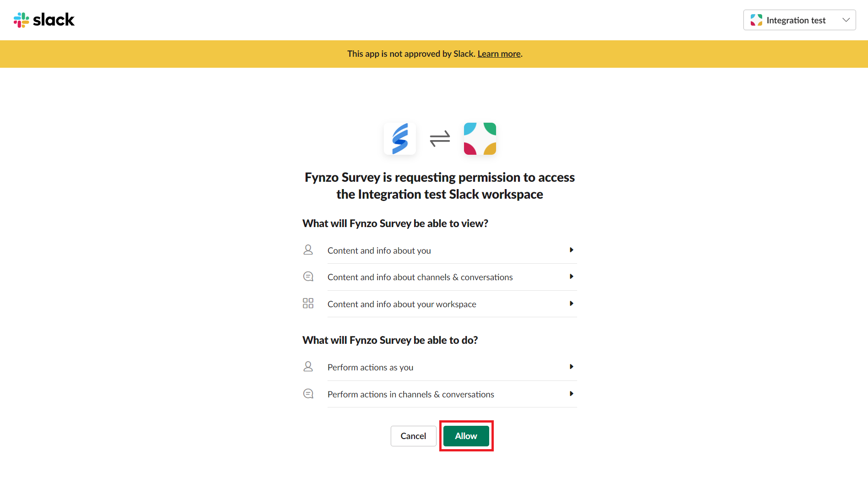Click person icon beside 'Content and info about you'
The image size is (868, 483).
[308, 250]
